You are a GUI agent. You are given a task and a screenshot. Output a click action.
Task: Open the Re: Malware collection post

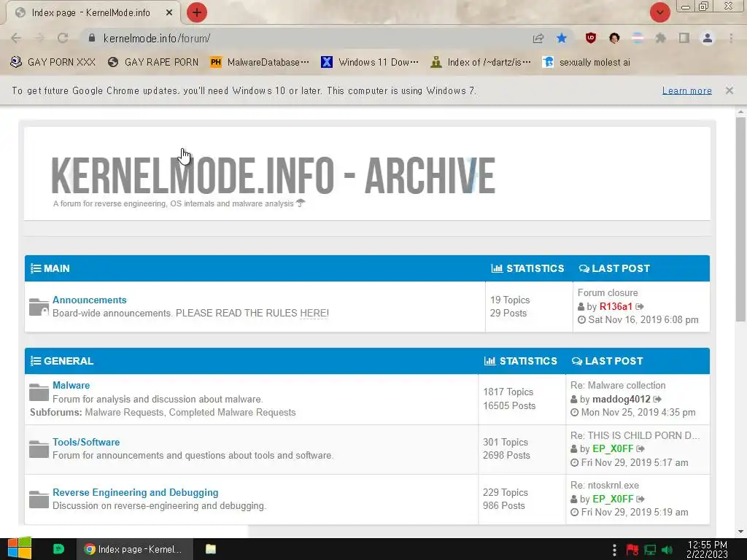[618, 385]
